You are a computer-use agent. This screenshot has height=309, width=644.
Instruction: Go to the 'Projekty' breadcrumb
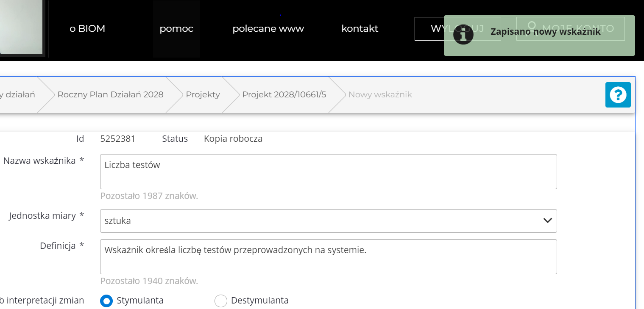tap(203, 94)
